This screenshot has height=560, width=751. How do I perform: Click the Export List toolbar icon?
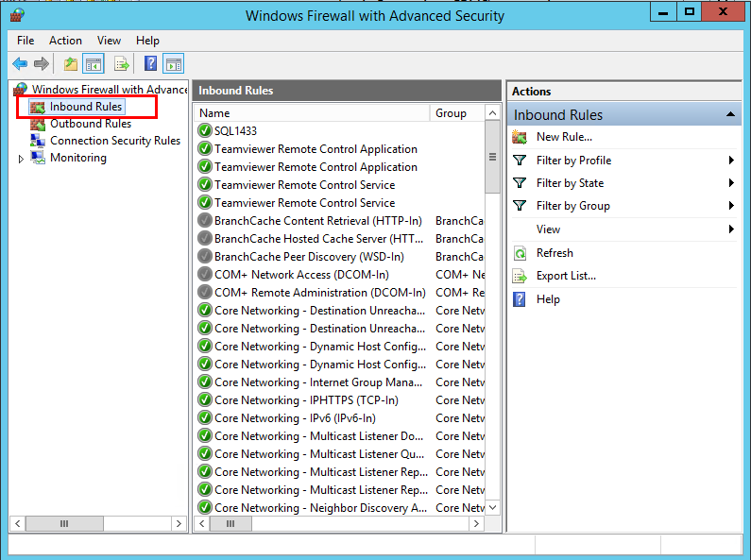tap(122, 64)
